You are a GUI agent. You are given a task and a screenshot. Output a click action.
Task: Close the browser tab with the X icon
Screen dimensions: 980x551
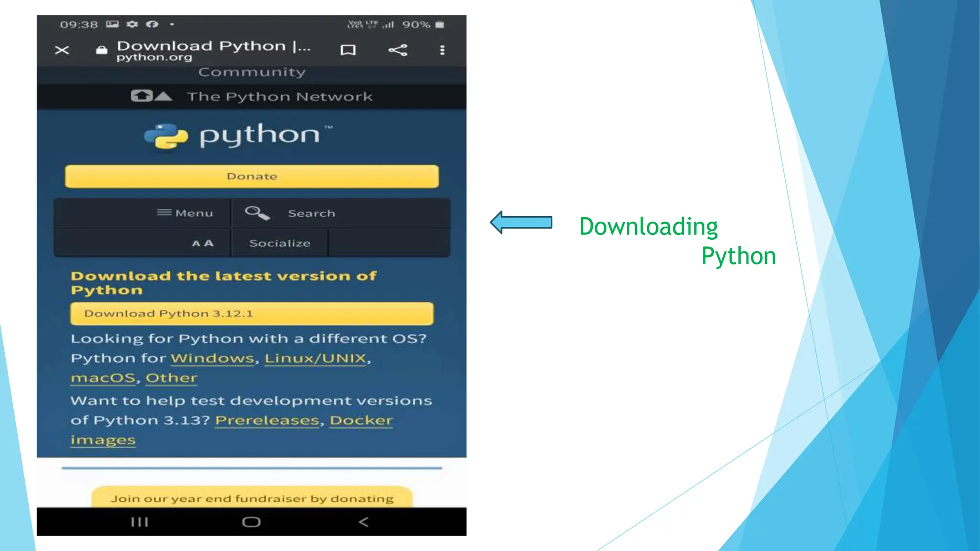(62, 50)
